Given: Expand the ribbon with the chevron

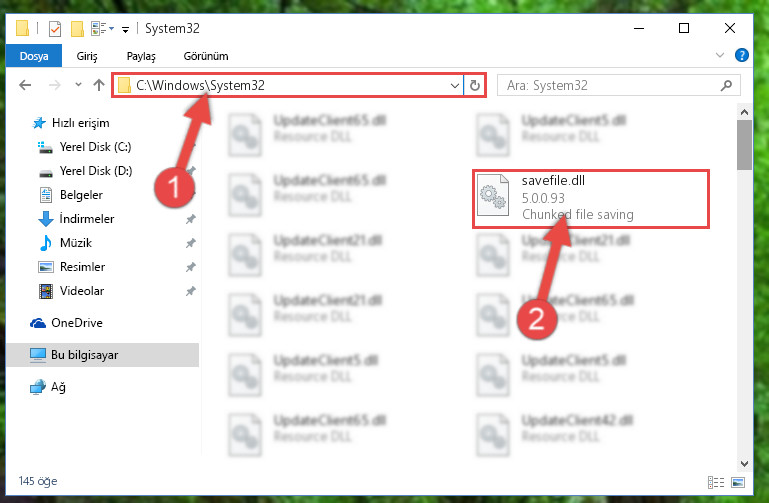Looking at the screenshot, I should (x=719, y=55).
